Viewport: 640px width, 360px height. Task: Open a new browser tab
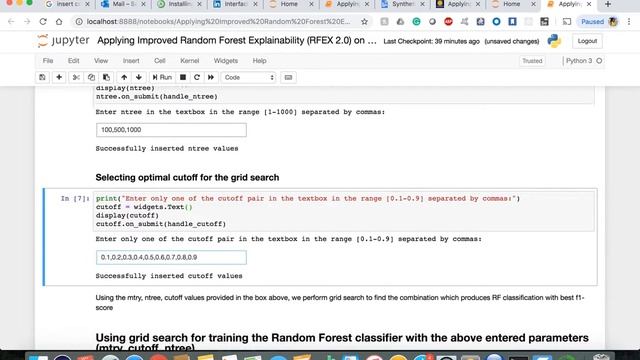608,4
